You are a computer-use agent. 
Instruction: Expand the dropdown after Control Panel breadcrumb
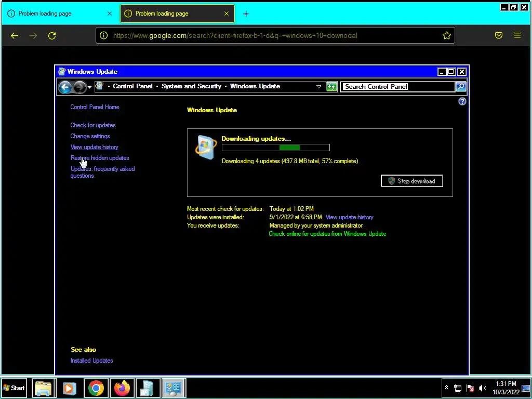click(157, 87)
